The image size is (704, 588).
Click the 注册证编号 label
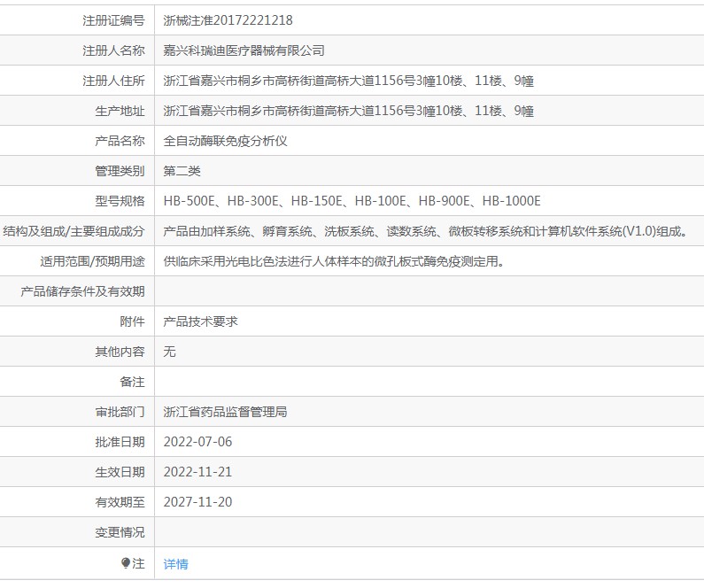tap(113, 20)
